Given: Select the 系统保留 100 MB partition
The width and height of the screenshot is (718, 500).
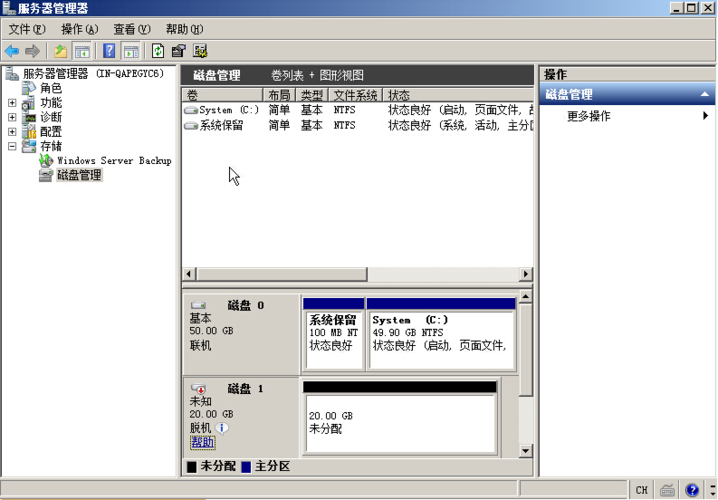Looking at the screenshot, I should coord(334,335).
